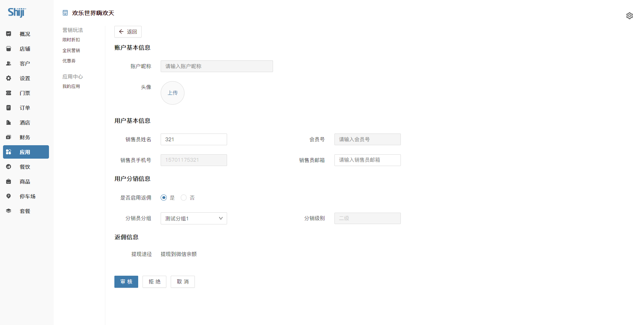
Task: Click the 会员号 input field
Action: pyautogui.click(x=368, y=139)
